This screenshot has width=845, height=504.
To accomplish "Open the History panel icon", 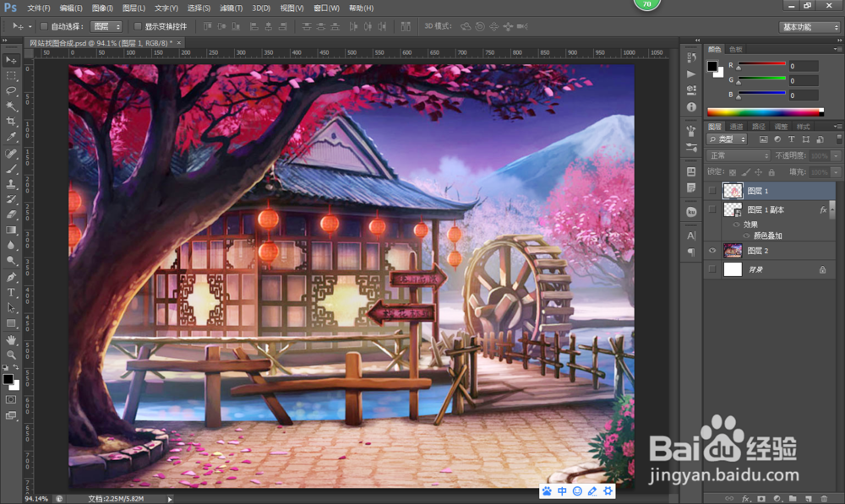I will click(691, 57).
